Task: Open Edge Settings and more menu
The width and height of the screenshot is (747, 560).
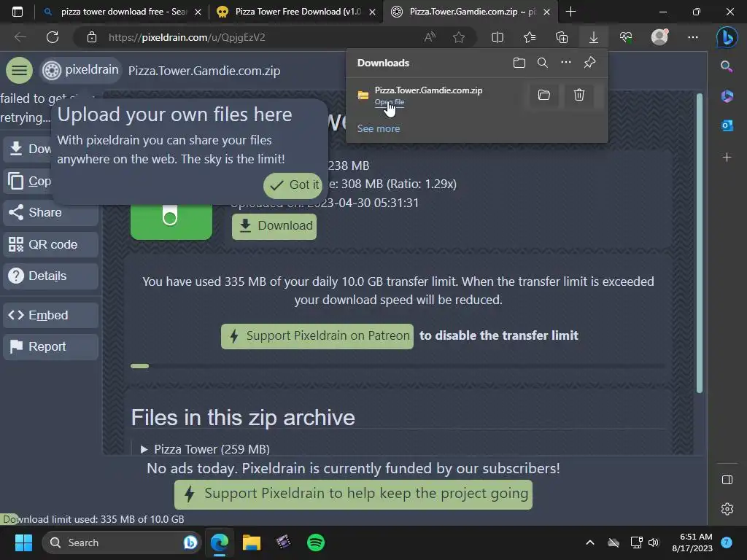Action: (x=693, y=37)
